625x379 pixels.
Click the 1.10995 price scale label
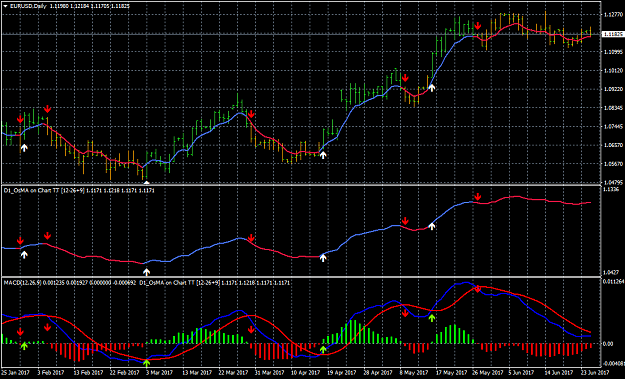[613, 52]
